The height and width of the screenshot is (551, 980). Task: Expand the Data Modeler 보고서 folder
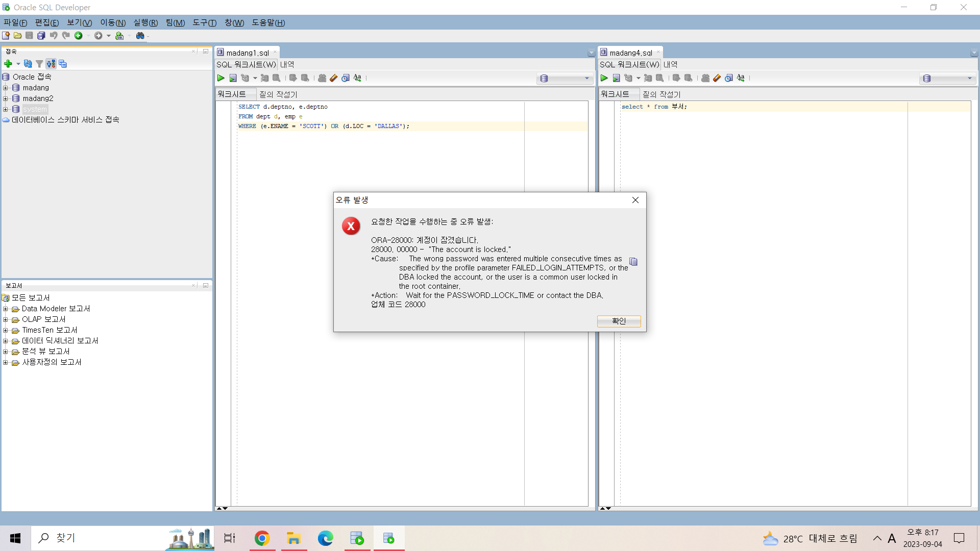[x=6, y=309]
